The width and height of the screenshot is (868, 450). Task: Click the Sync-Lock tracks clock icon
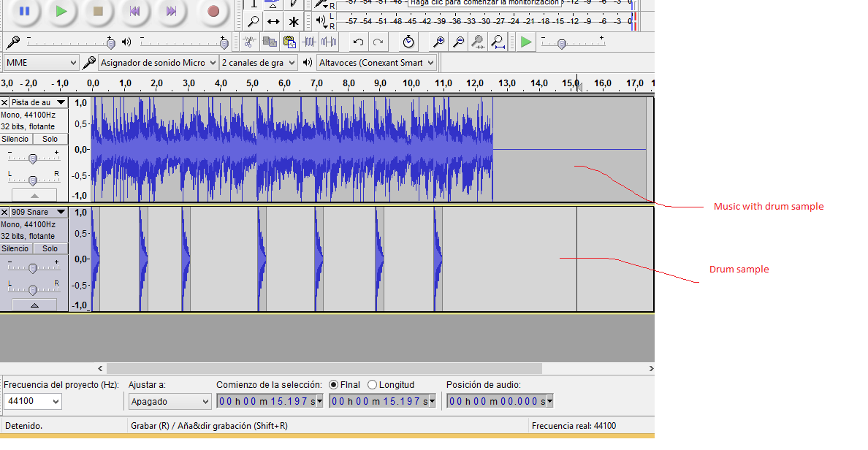[408, 42]
